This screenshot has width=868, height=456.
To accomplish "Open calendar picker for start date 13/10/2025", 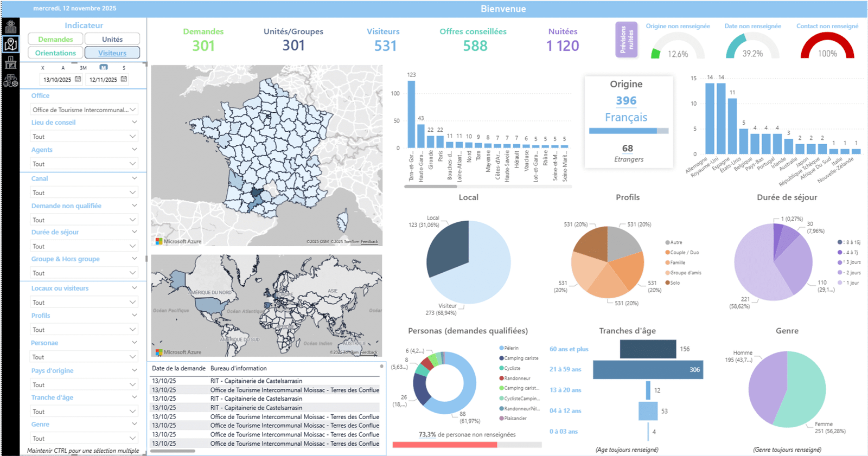I will point(78,79).
